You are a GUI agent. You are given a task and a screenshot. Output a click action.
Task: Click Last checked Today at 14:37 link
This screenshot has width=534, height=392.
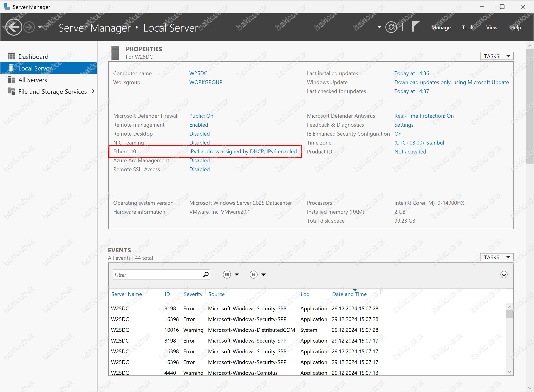(x=412, y=91)
